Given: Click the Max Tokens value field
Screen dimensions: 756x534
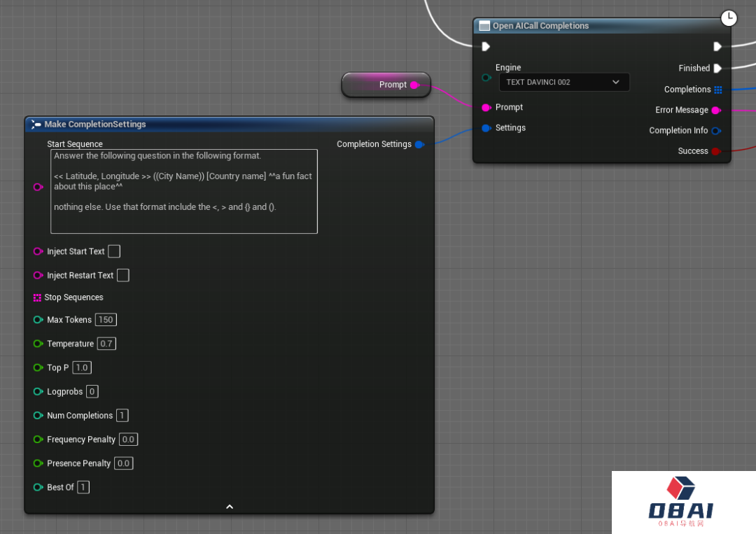Looking at the screenshot, I should [x=106, y=320].
